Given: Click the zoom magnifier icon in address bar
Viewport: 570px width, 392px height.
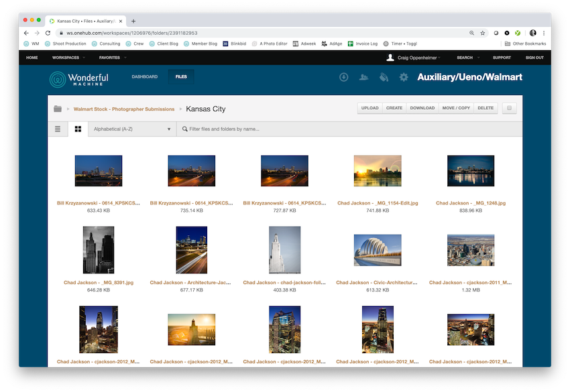Looking at the screenshot, I should click(471, 33).
